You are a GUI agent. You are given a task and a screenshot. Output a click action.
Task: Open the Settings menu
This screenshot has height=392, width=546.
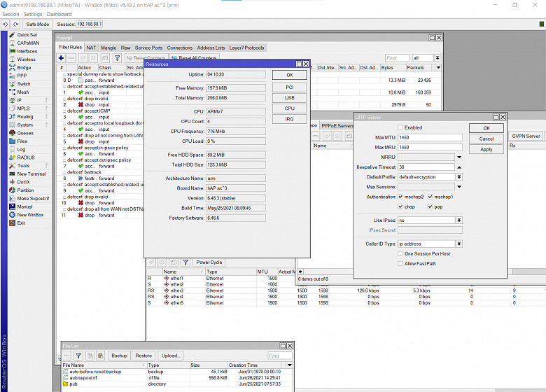[33, 14]
